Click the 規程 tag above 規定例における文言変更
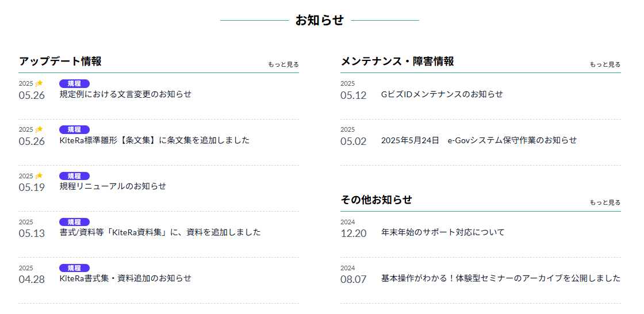 (74, 83)
